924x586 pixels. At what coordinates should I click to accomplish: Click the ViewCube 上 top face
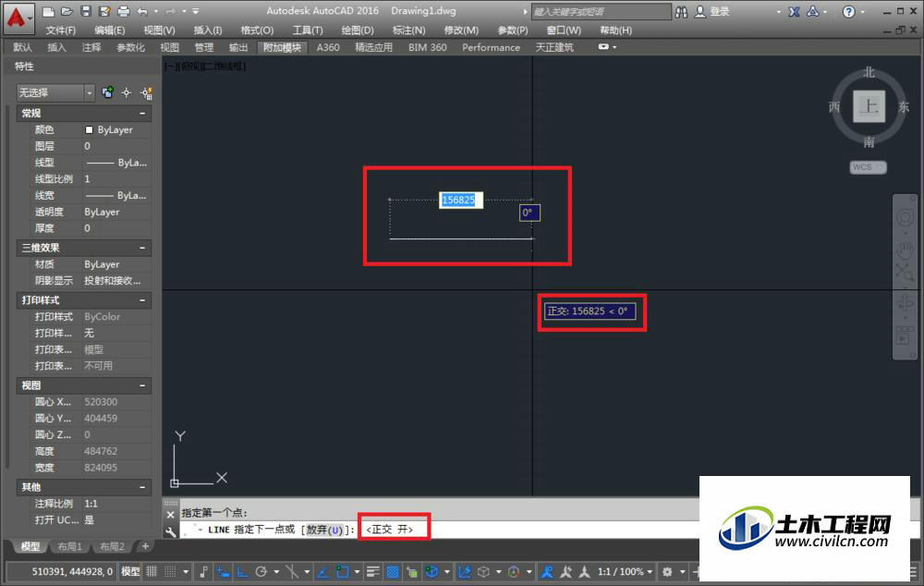tap(869, 106)
